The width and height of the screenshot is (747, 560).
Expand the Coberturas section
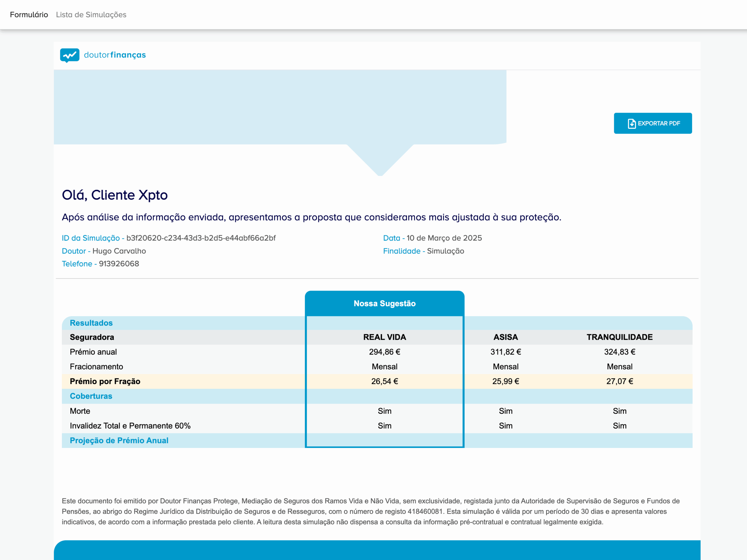point(91,396)
